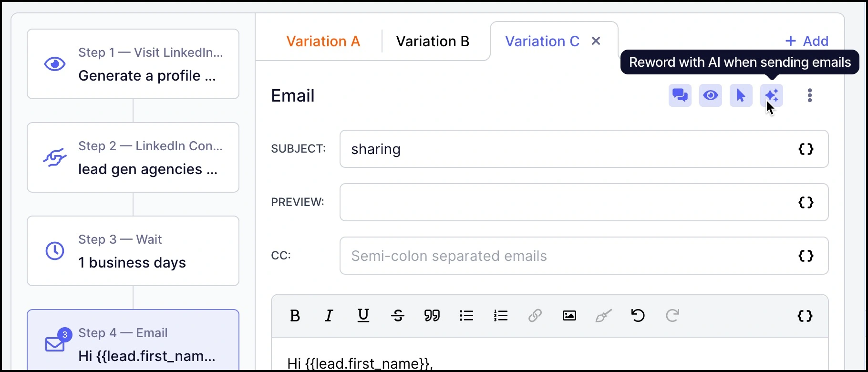Switch to Variation A tab
The image size is (868, 372).
point(323,41)
